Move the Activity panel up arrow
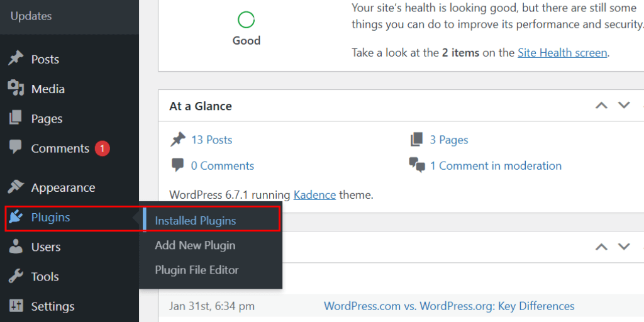The height and width of the screenshot is (322, 644). (x=601, y=247)
